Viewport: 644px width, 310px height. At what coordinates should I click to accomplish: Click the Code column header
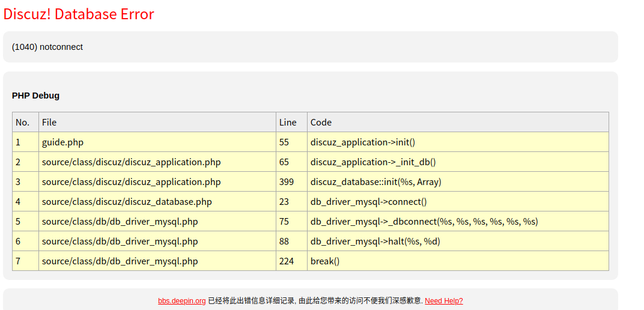[458, 122]
